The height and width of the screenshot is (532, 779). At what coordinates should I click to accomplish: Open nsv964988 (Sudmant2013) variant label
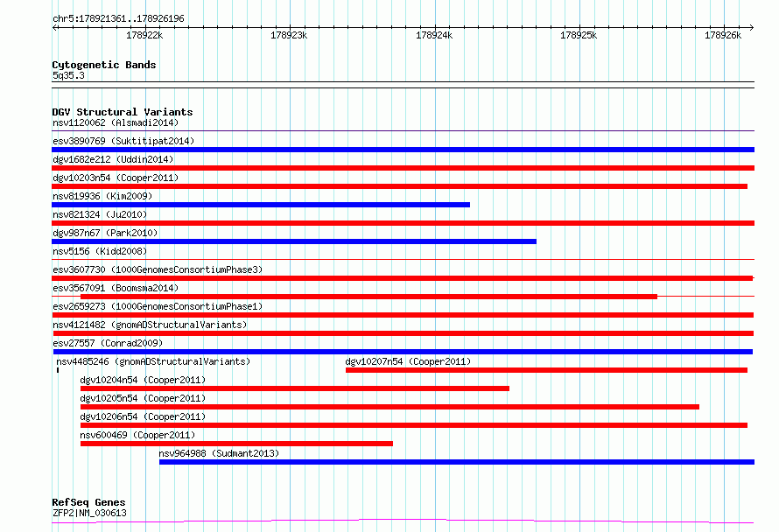(x=219, y=453)
